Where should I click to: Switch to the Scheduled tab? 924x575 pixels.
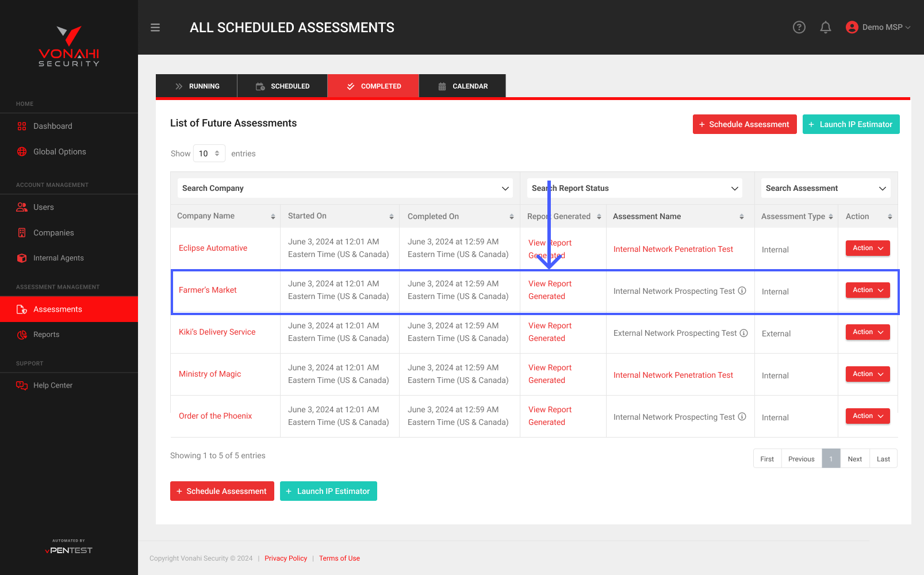click(x=282, y=86)
